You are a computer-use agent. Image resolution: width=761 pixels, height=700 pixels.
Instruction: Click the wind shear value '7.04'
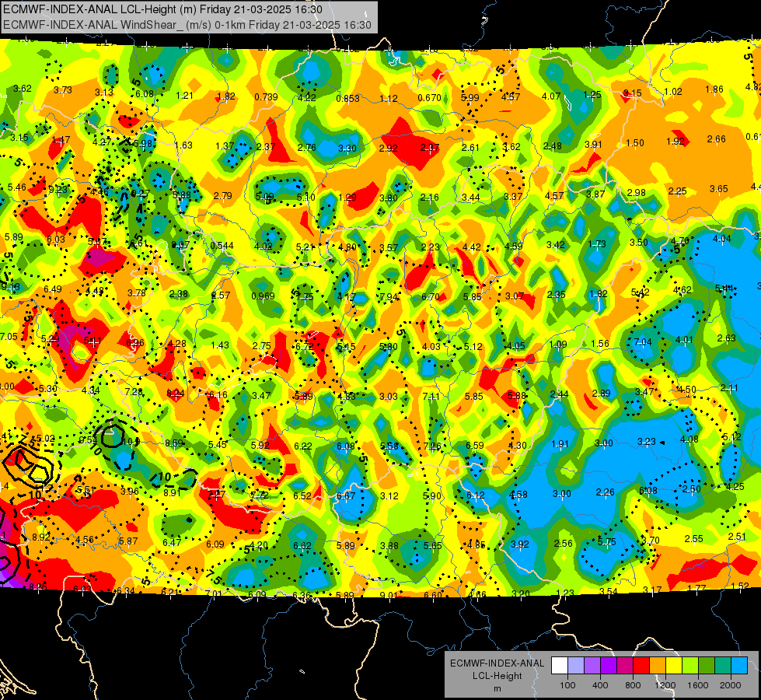643,342
